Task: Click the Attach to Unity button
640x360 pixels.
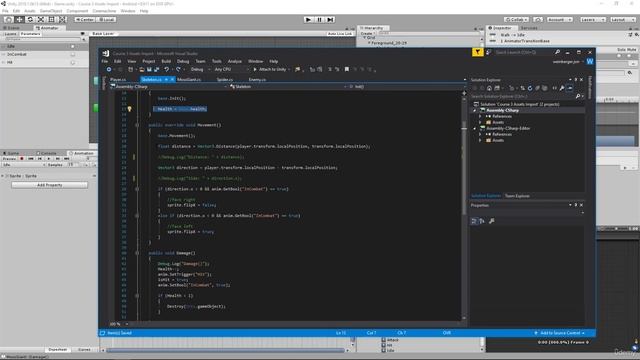Action: coord(271,70)
